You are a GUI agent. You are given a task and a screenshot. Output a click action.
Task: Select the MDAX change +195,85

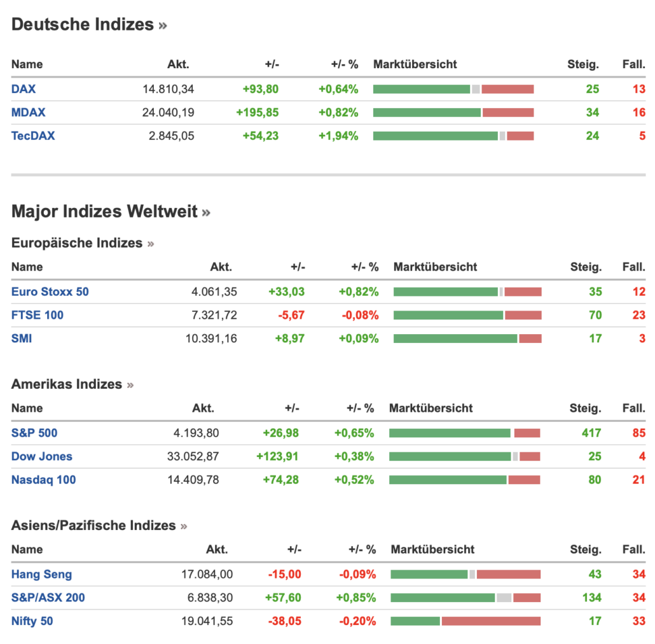[x=258, y=113]
